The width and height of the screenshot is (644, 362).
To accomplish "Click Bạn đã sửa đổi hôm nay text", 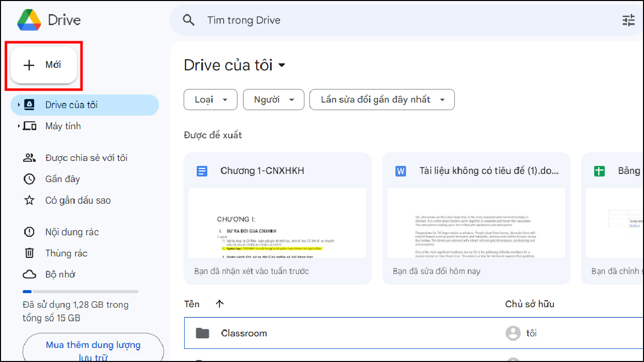I will click(437, 271).
